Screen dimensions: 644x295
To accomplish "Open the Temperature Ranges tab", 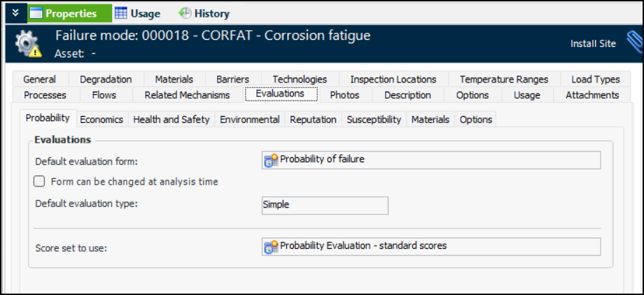I will [504, 80].
